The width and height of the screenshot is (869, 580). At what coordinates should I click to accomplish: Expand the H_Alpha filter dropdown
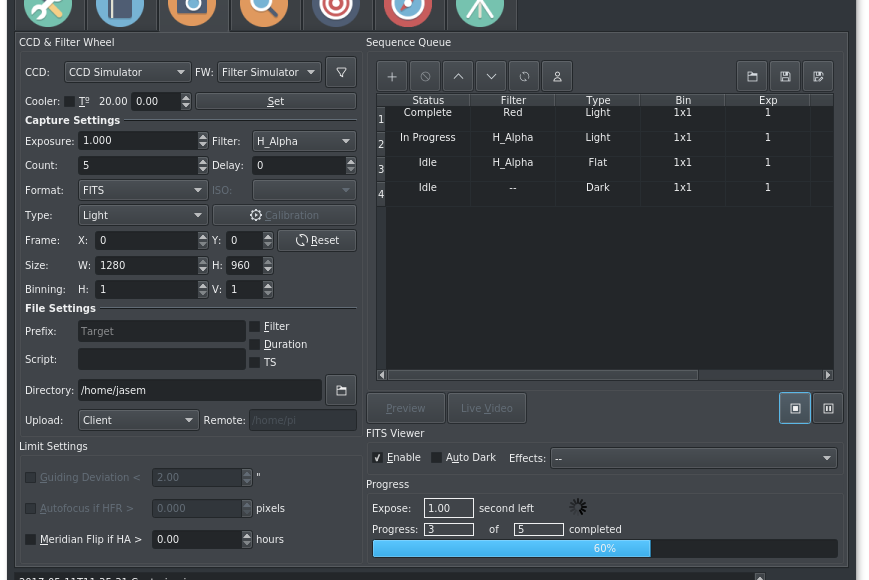point(304,141)
